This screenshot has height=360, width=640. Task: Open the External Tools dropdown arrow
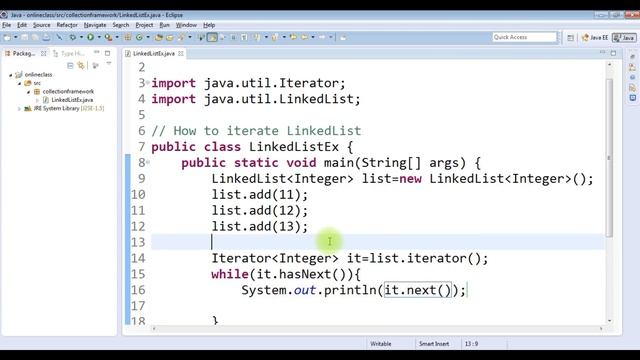[x=117, y=38]
